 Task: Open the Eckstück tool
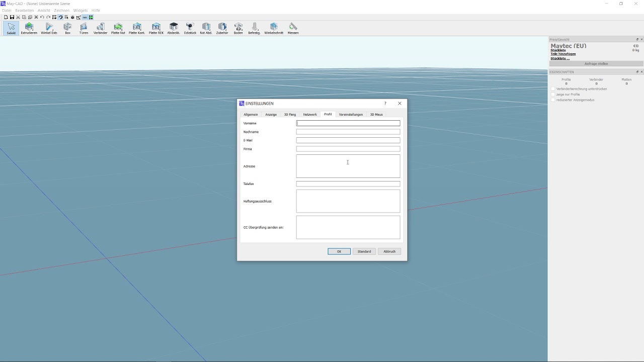[x=190, y=29]
